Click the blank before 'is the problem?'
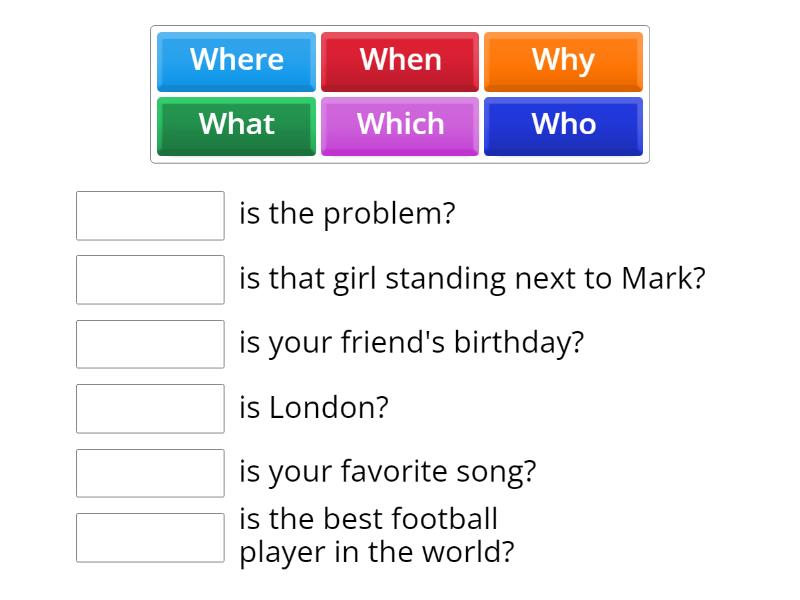The image size is (800, 600). pyautogui.click(x=150, y=216)
